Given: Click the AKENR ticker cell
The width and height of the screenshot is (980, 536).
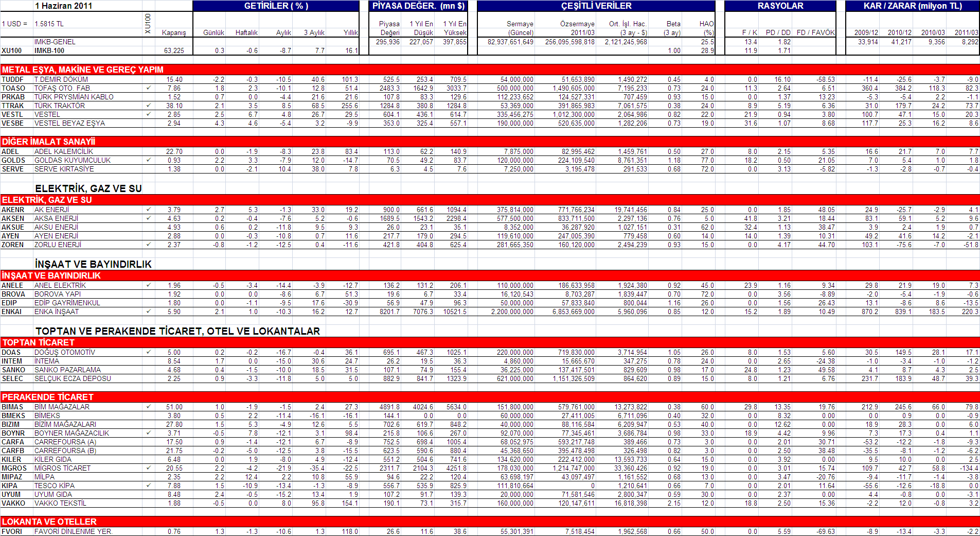Looking at the screenshot, I should click(x=13, y=210).
